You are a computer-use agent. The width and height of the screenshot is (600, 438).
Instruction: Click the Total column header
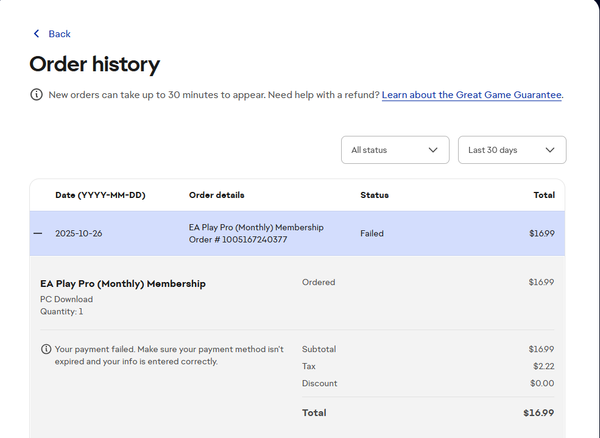[544, 195]
